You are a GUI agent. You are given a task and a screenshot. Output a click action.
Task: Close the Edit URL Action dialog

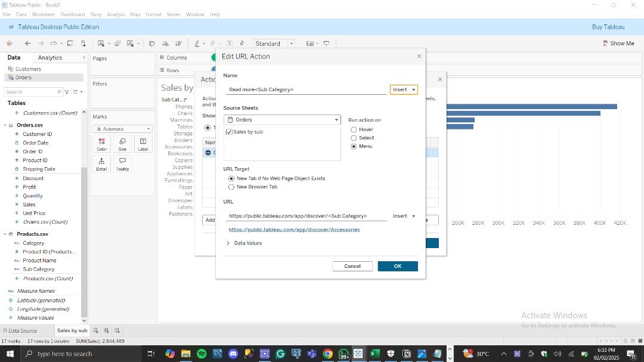[x=419, y=56]
